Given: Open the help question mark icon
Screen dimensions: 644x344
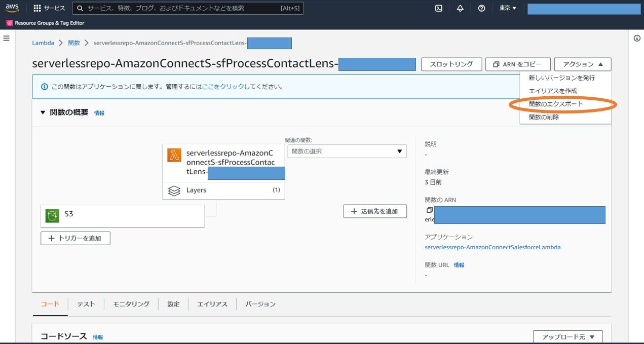Looking at the screenshot, I should (x=481, y=8).
